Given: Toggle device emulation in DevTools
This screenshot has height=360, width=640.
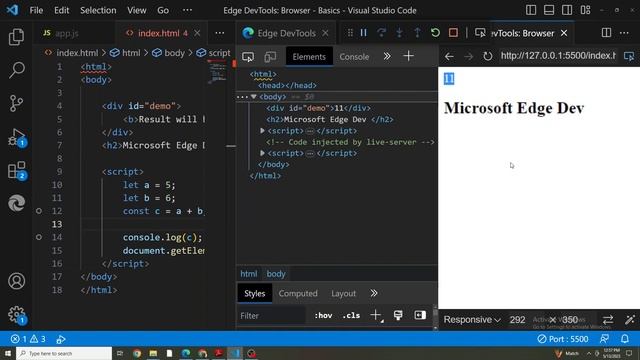Looking at the screenshot, I should 270,57.
